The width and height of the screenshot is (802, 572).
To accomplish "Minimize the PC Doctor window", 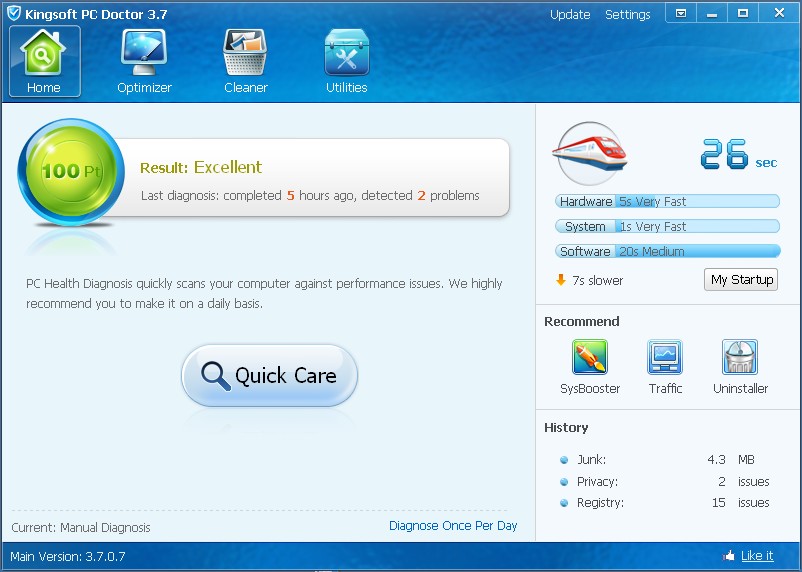I will (x=711, y=13).
